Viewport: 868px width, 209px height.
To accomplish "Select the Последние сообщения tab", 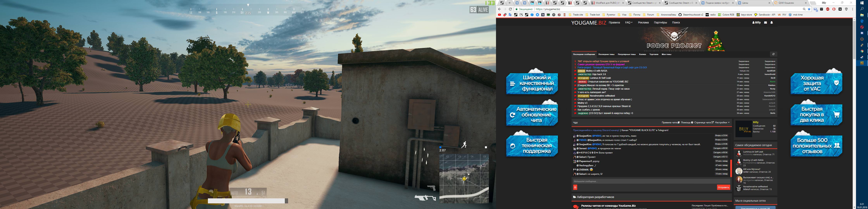I will [x=584, y=54].
